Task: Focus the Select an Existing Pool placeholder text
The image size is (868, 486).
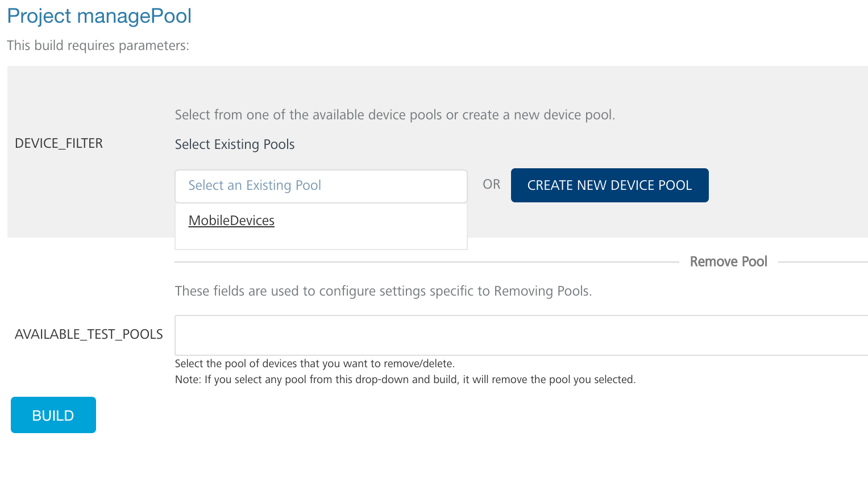Action: (x=255, y=186)
